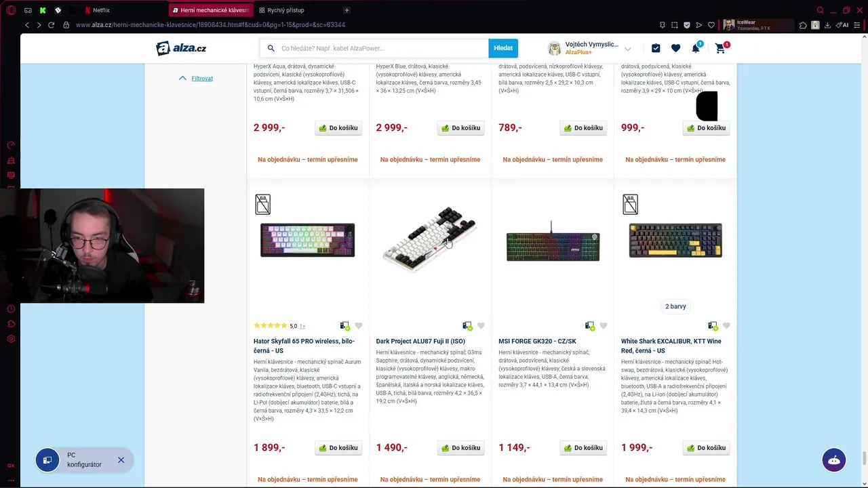
Task: Add the HyperX Blue keyboard to cart
Action: pyautogui.click(x=461, y=128)
